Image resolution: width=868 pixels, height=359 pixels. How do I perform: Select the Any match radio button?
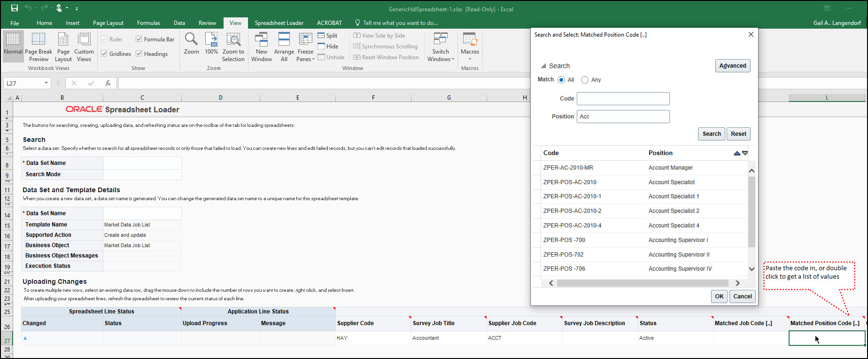(585, 80)
